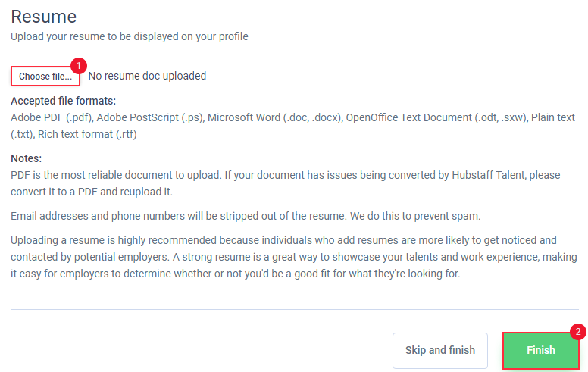Image resolution: width=588 pixels, height=372 pixels.
Task: Click the red number 2 annotation badge
Action: click(x=578, y=332)
